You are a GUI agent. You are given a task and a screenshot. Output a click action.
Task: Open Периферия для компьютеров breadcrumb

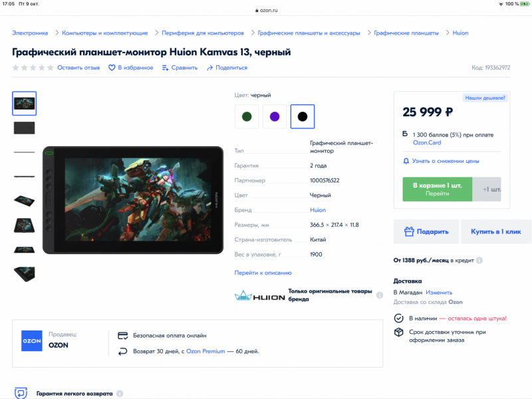pos(203,33)
